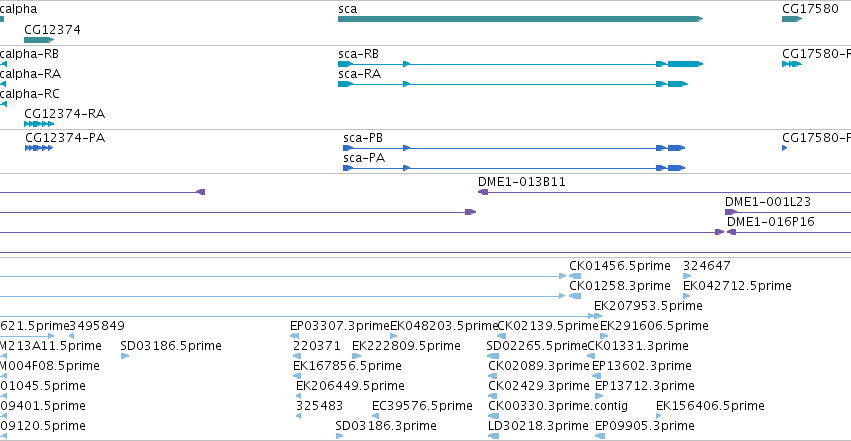Screen dimensions: 851x441
Task: Click the LD30218.3prime EST label
Action: (538, 426)
